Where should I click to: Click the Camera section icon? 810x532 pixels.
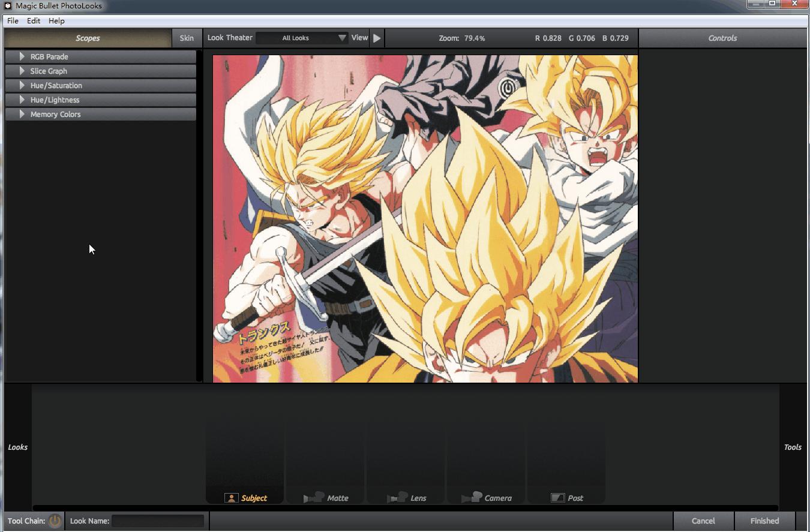472,498
